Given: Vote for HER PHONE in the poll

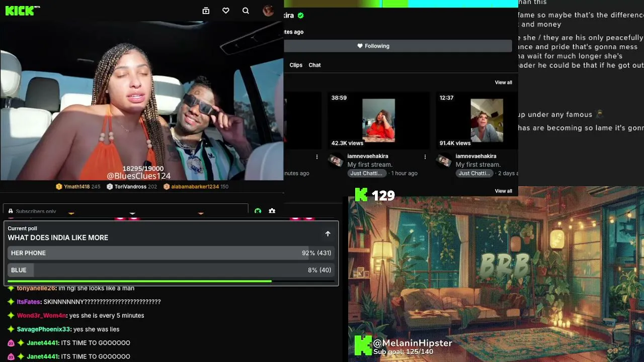Looking at the screenshot, I should [x=171, y=253].
